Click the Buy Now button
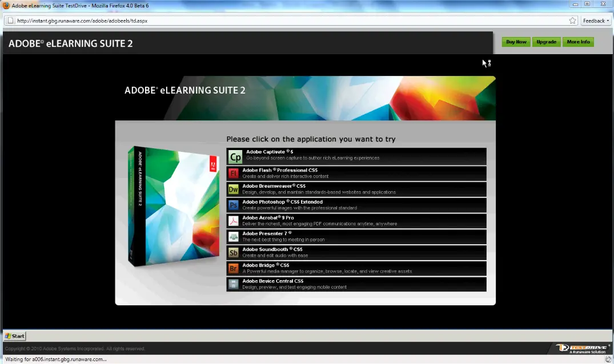This screenshot has height=364, width=614. pyautogui.click(x=515, y=42)
